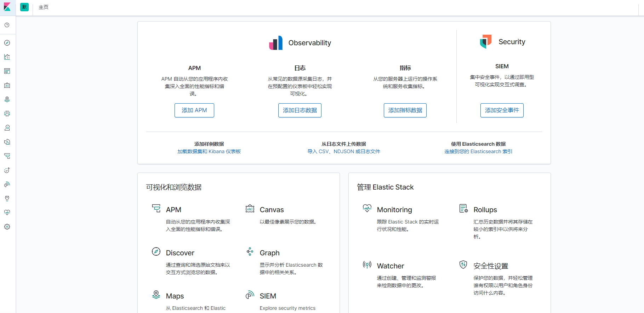Click the 添加 APM button

click(194, 110)
